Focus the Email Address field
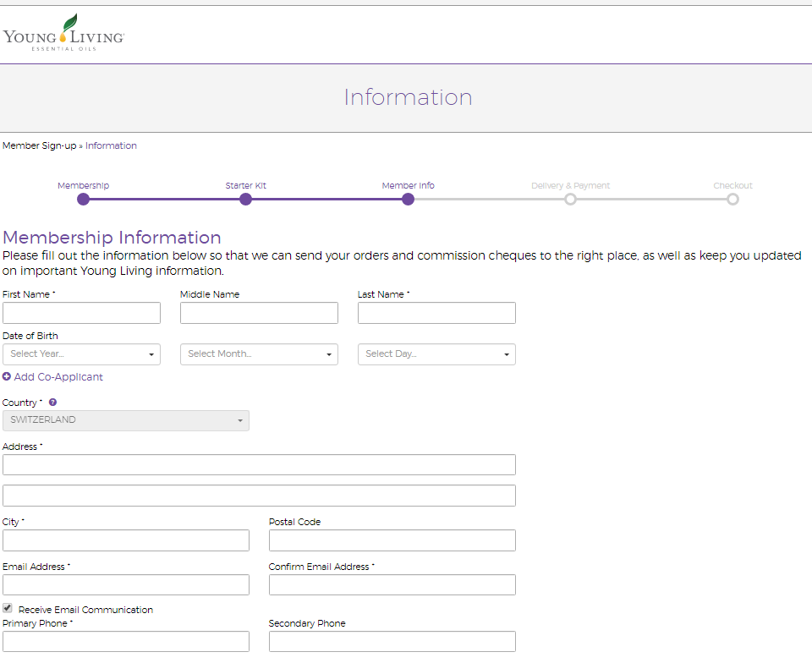This screenshot has width=812, height=663. [x=126, y=585]
